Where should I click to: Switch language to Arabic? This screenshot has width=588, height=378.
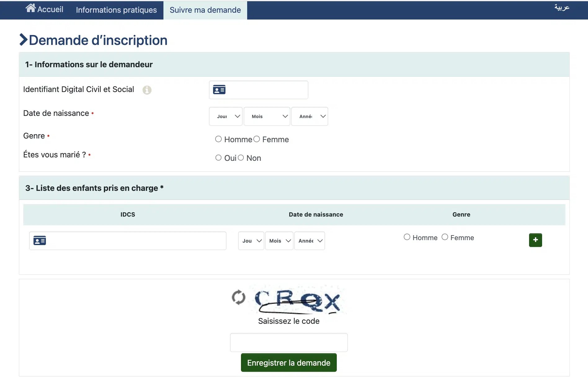562,7
